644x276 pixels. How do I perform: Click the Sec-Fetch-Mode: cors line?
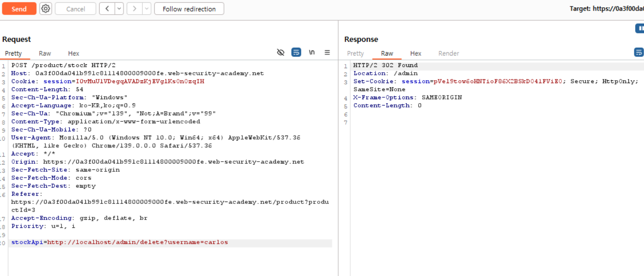tap(51, 178)
